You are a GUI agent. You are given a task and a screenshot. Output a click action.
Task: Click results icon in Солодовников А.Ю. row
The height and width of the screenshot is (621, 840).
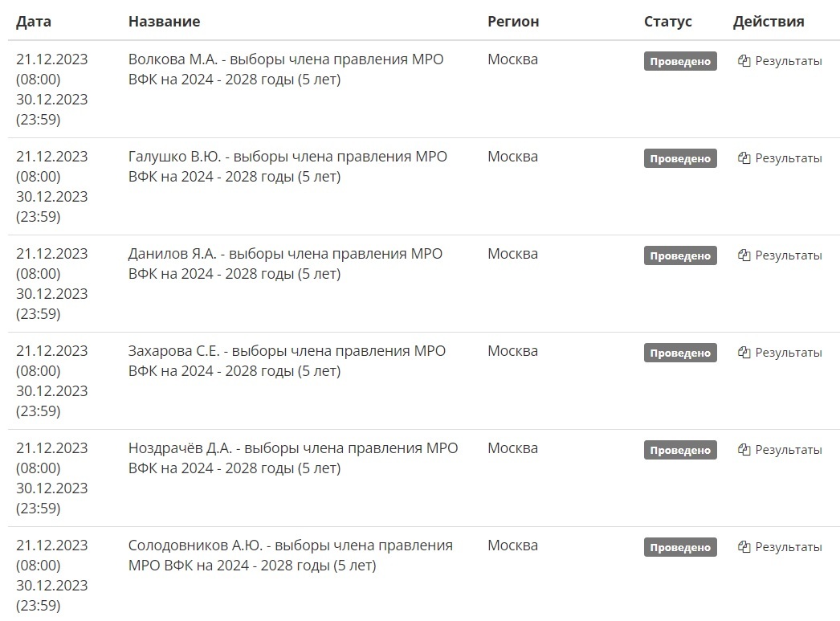point(744,547)
